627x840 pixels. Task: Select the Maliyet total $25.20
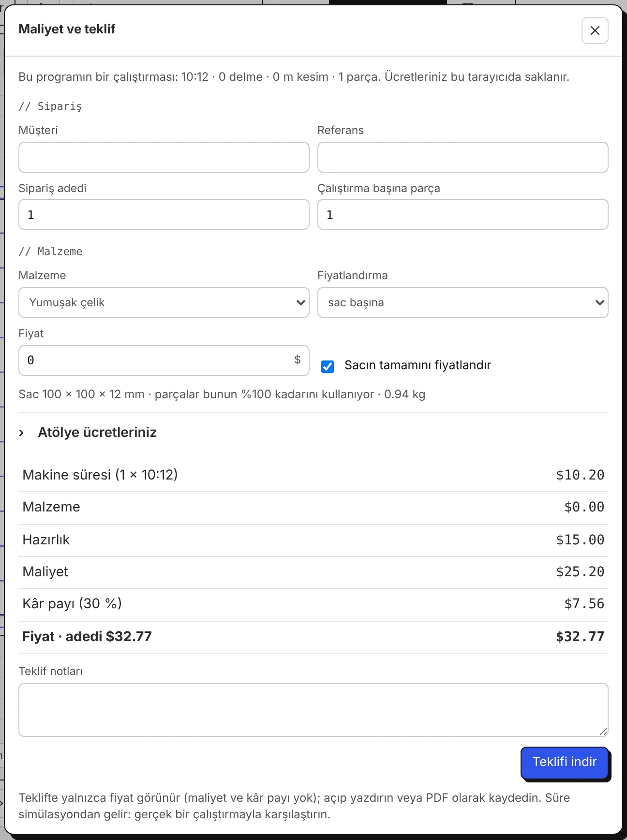(x=580, y=572)
